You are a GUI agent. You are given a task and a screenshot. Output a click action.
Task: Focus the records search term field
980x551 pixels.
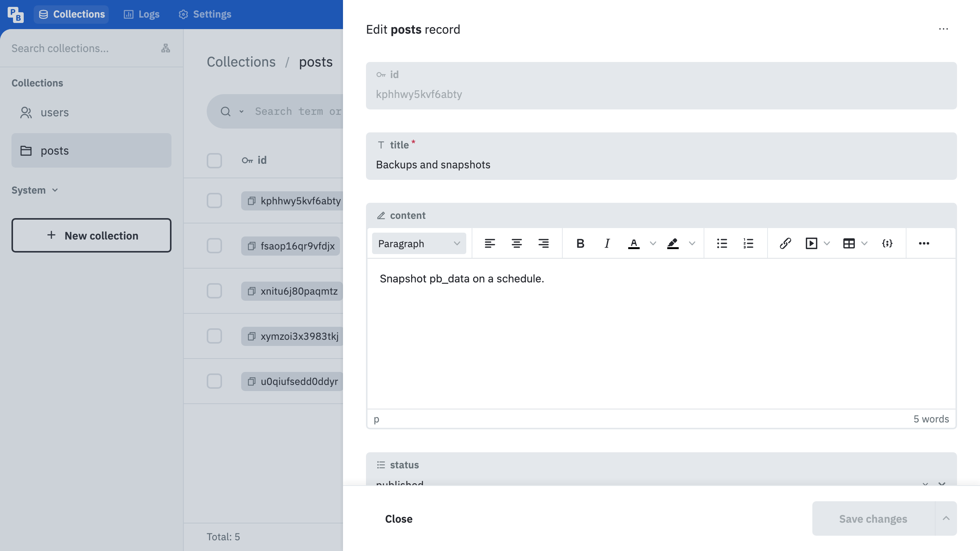[x=298, y=111]
